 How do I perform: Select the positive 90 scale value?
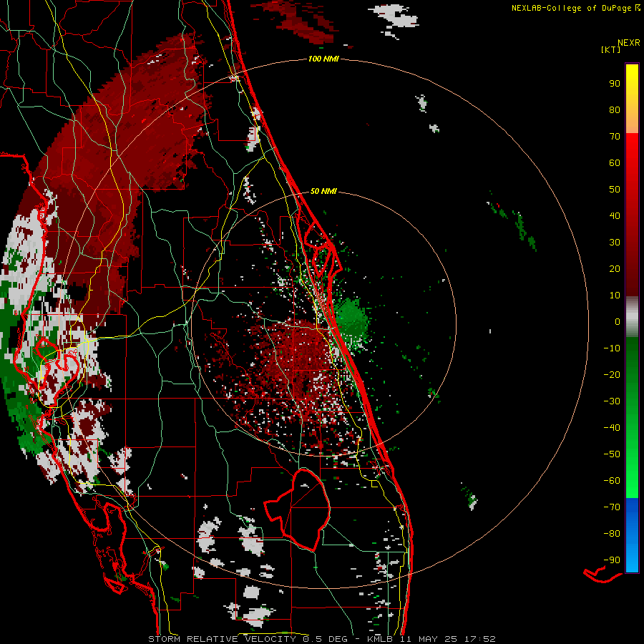pos(615,84)
